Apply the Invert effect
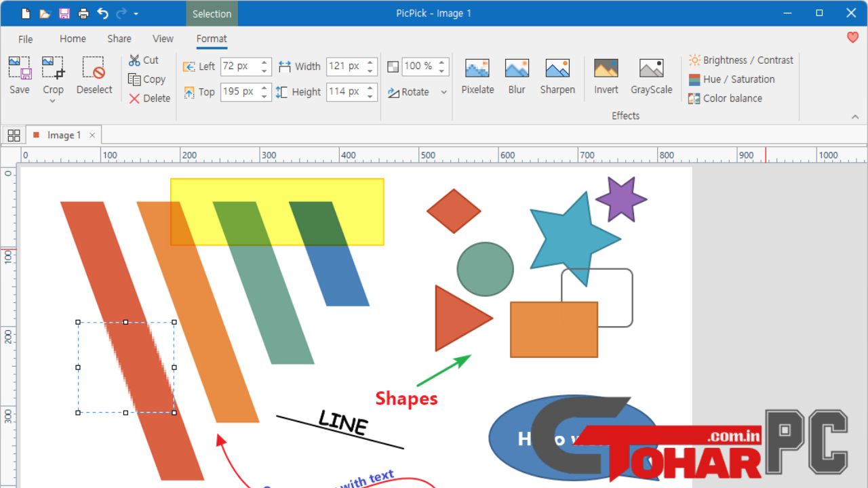This screenshot has height=488, width=868. coord(606,75)
